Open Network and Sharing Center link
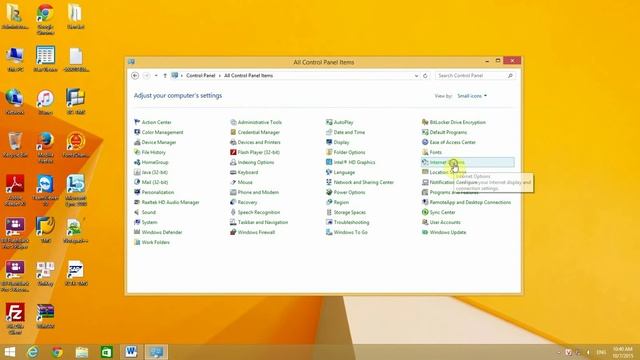Image resolution: width=640 pixels, height=360 pixels. click(363, 182)
